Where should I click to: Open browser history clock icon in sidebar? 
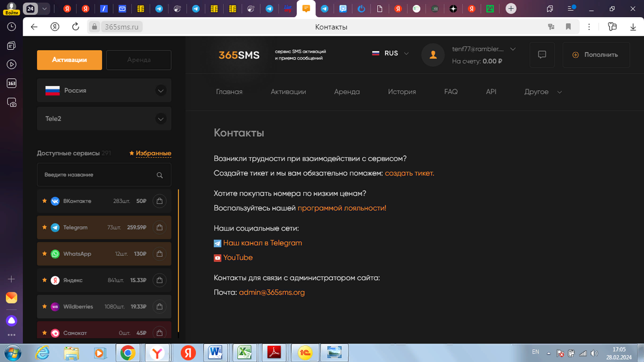[11, 27]
